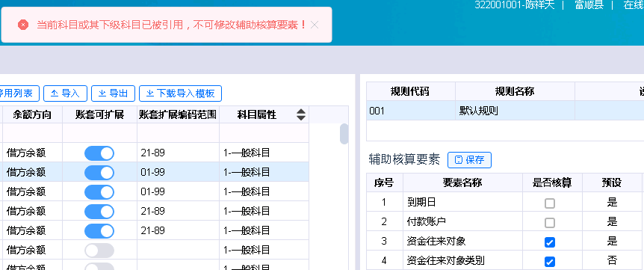
Task: Click the 账套扩展编码范围 column header
Action: pos(178,114)
